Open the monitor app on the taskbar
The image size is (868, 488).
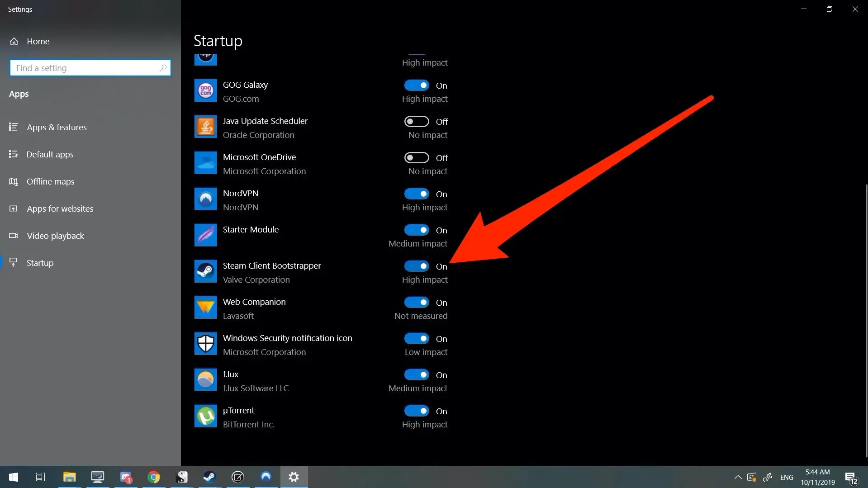click(x=98, y=477)
